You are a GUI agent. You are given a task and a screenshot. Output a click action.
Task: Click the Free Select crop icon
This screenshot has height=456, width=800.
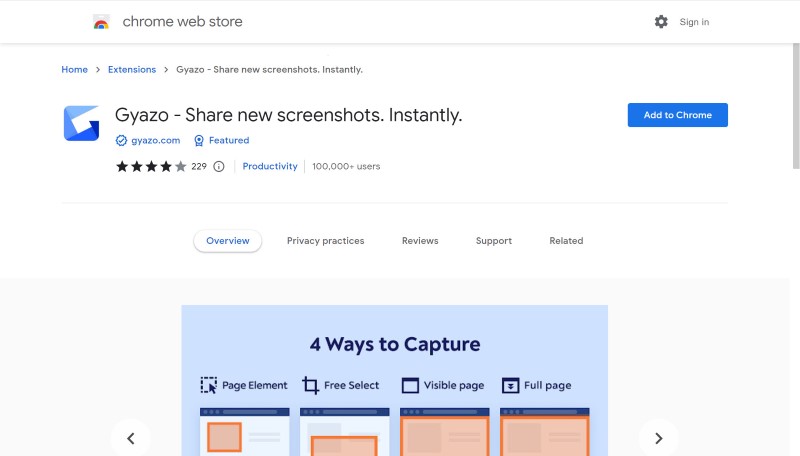pos(310,385)
